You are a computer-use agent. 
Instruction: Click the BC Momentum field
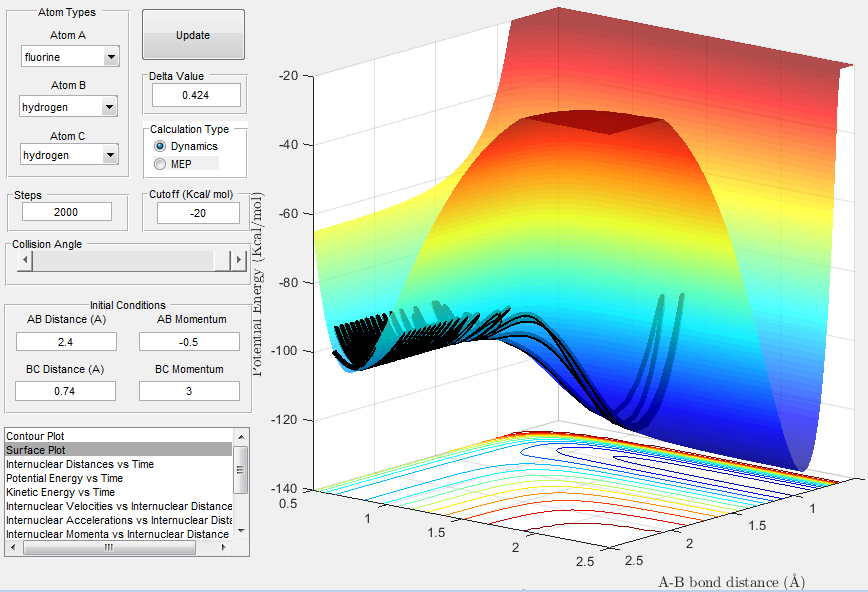pos(189,391)
